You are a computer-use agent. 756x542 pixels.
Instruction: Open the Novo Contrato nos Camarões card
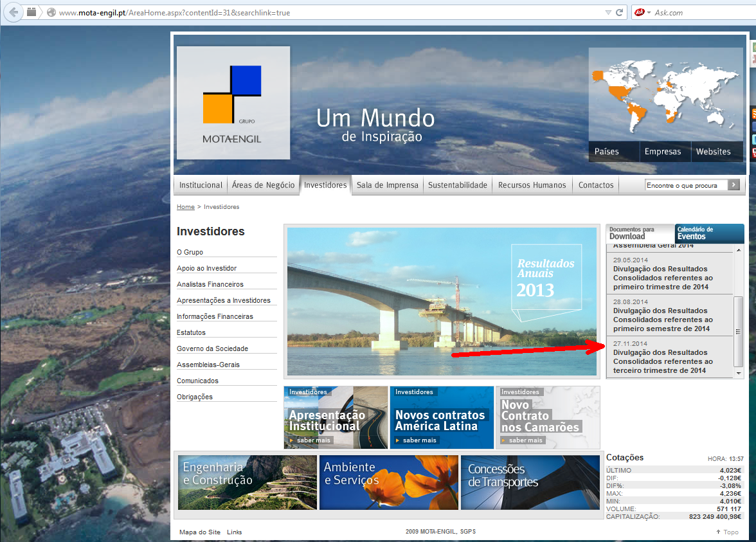pyautogui.click(x=548, y=418)
